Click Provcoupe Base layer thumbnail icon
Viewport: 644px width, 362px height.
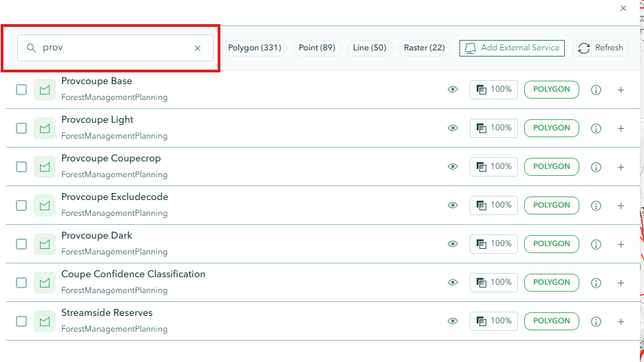pos(45,90)
